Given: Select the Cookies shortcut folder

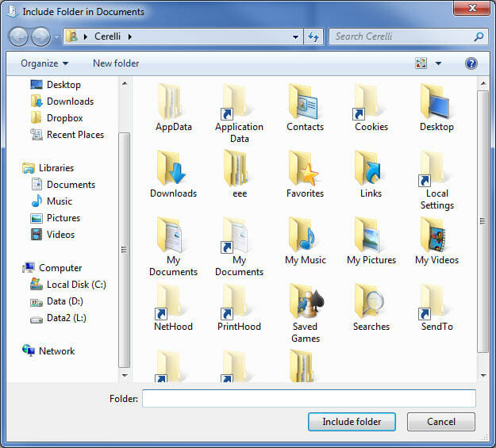Looking at the screenshot, I should [x=371, y=108].
